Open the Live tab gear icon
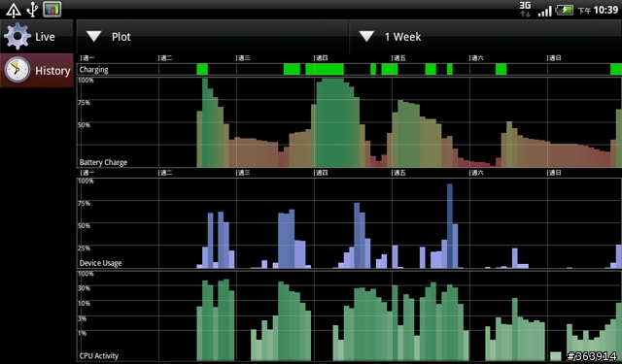 [x=17, y=37]
